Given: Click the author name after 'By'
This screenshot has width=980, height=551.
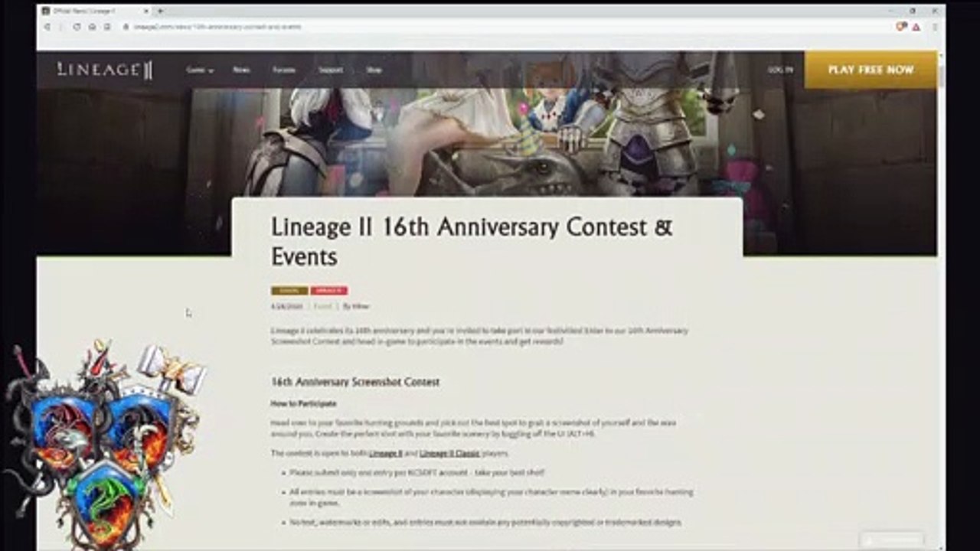Looking at the screenshot, I should [361, 306].
